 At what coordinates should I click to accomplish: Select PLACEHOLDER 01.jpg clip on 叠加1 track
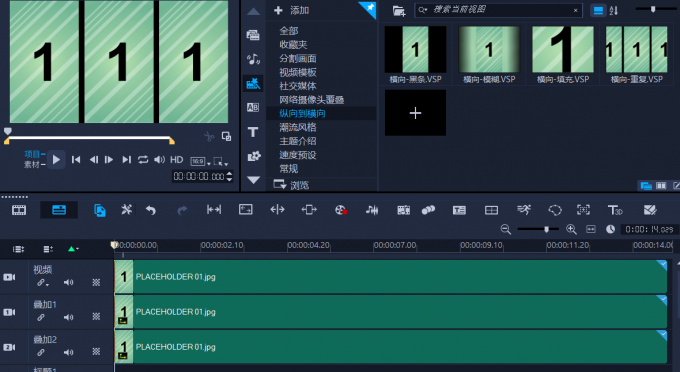(390, 312)
